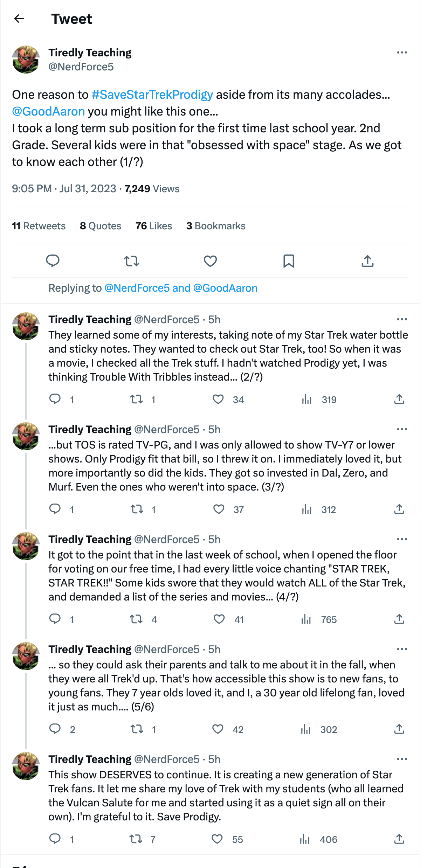Like the main tweet via heart icon
427x868 pixels.
[210, 261]
